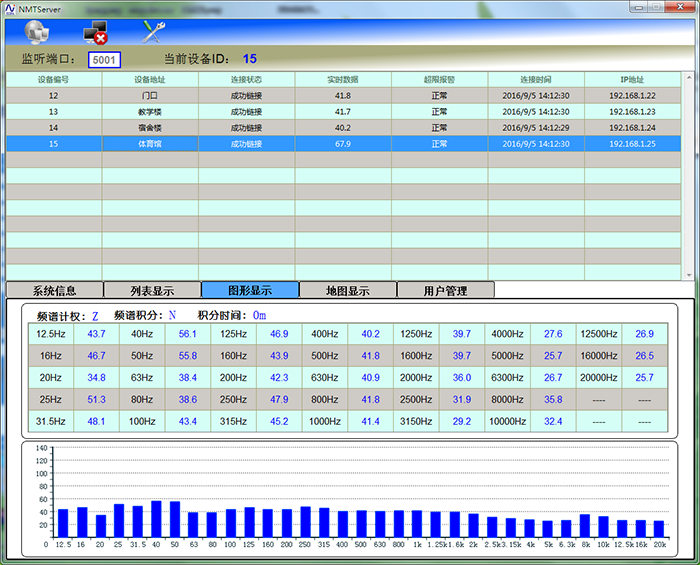Click the device table scrollbar up arrow
This screenshot has width=700, height=565.
687,78
